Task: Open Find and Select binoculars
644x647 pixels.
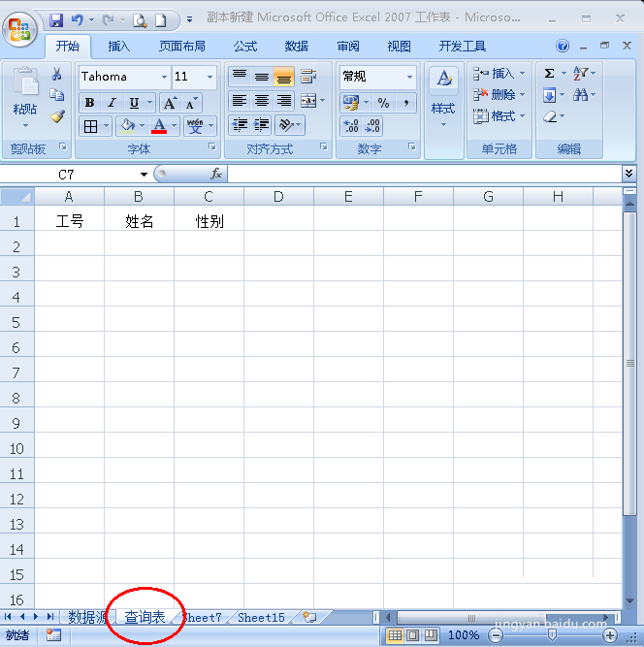Action: point(580,95)
